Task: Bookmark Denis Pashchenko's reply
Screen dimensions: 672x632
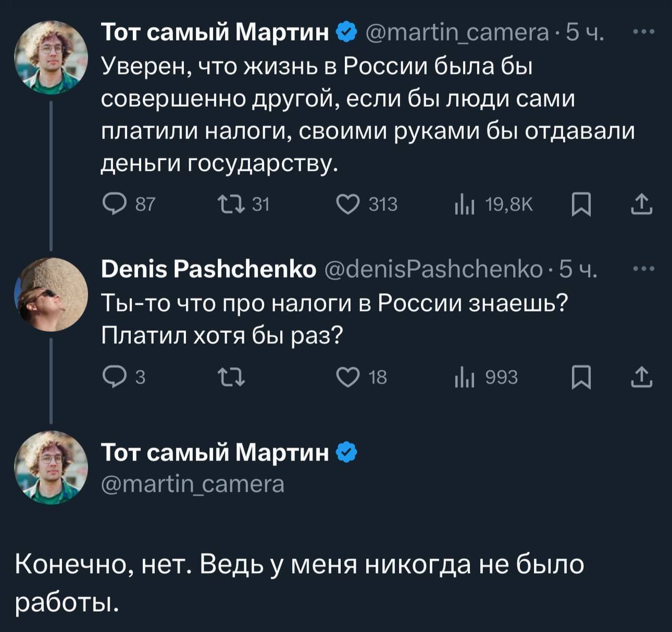Action: (581, 377)
